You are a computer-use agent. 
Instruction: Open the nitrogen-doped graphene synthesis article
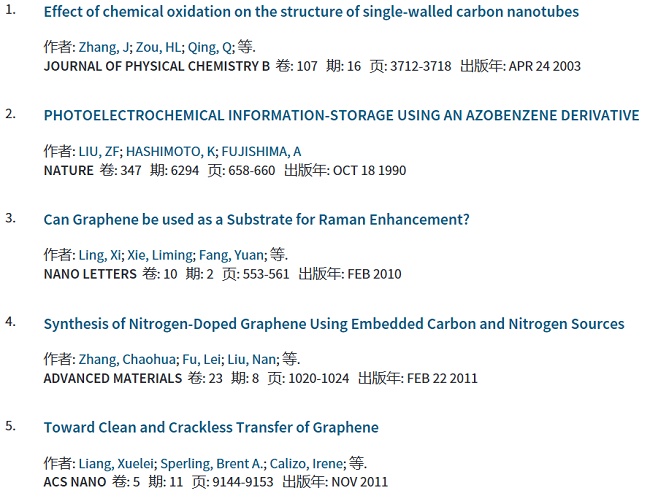point(334,324)
